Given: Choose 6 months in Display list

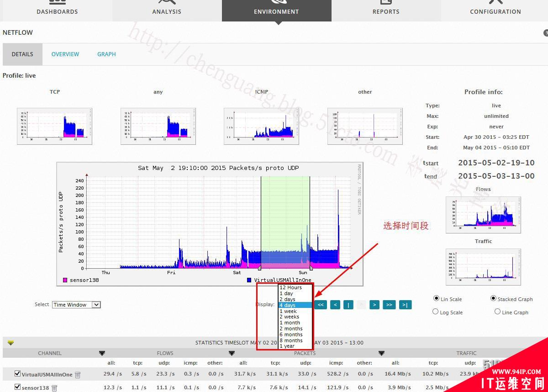Looking at the screenshot, I should coord(295,334).
